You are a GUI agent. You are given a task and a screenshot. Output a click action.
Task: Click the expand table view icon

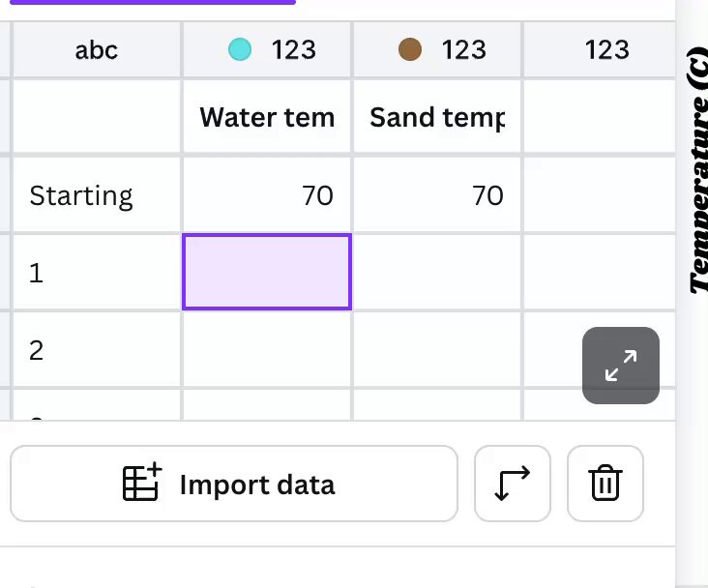coord(620,366)
